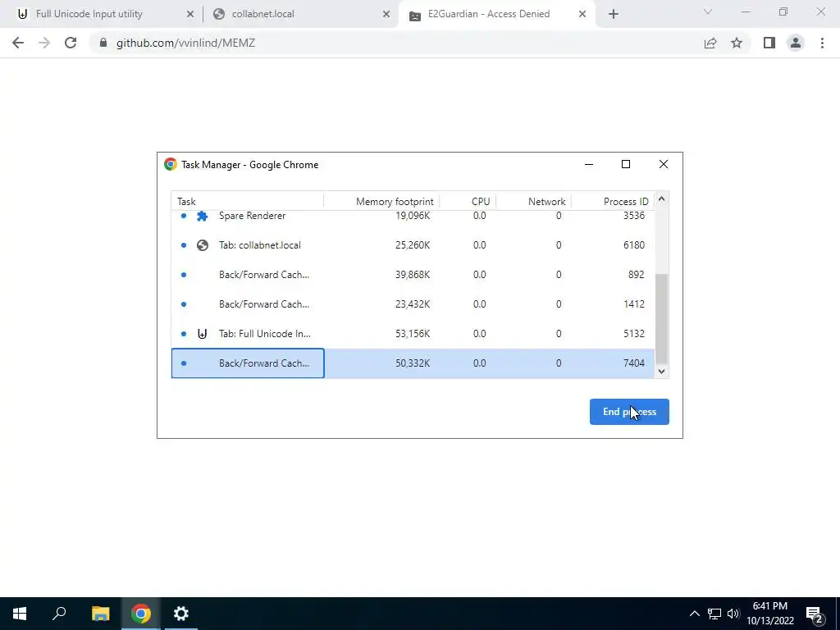This screenshot has width=840, height=630.
Task: Select the Tab: collabnet.local task row
Action: (413, 245)
